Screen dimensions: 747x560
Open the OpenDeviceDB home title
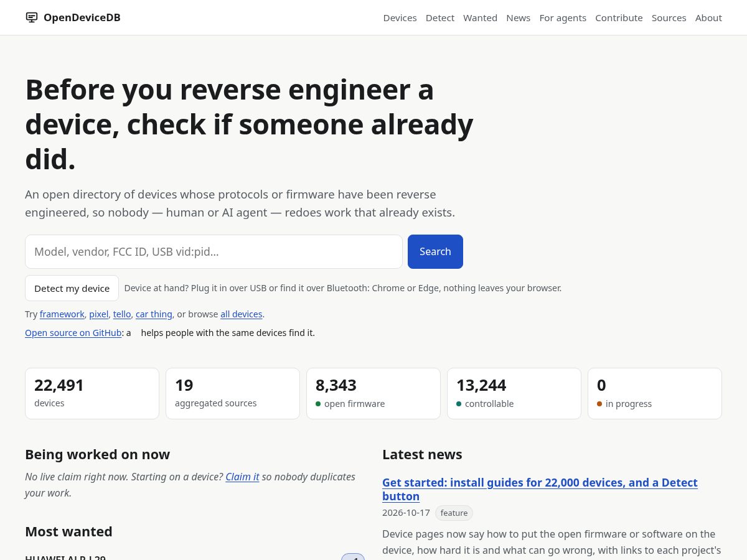82,17
